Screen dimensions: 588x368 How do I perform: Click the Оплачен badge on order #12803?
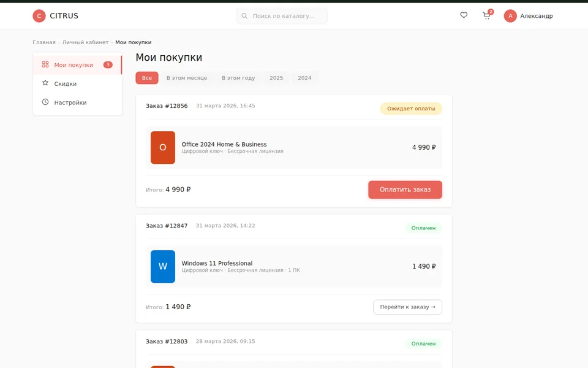[423, 343]
